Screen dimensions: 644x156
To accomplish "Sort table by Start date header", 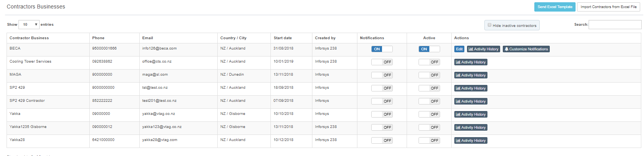I will (x=283, y=38).
